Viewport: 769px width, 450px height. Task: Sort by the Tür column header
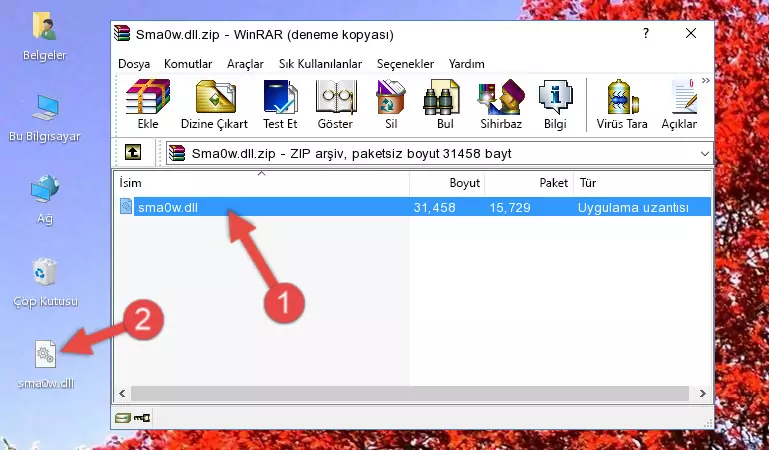[642, 183]
